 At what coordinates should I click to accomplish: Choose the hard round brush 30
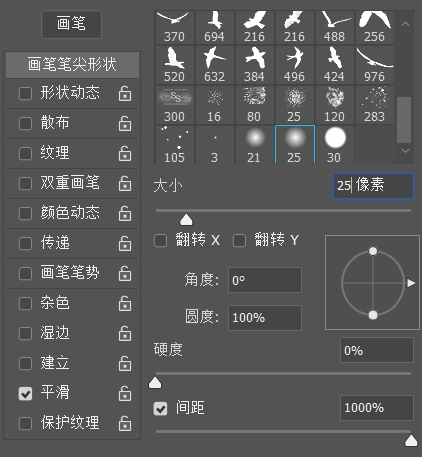(335, 145)
